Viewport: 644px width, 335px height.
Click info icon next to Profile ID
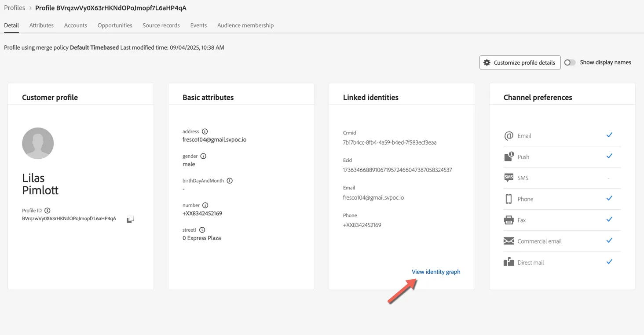point(48,211)
